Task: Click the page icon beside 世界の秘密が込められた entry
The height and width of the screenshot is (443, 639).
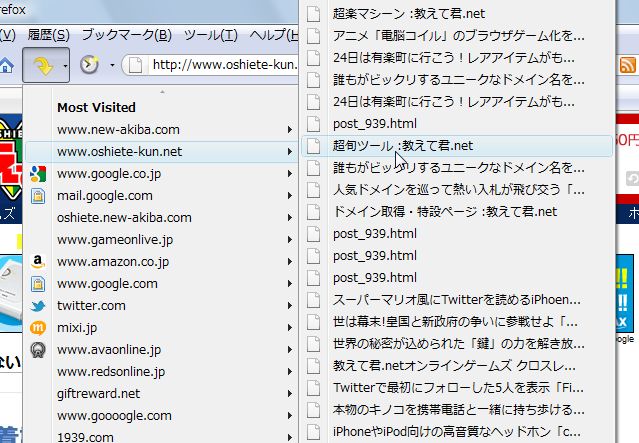Action: tap(313, 344)
